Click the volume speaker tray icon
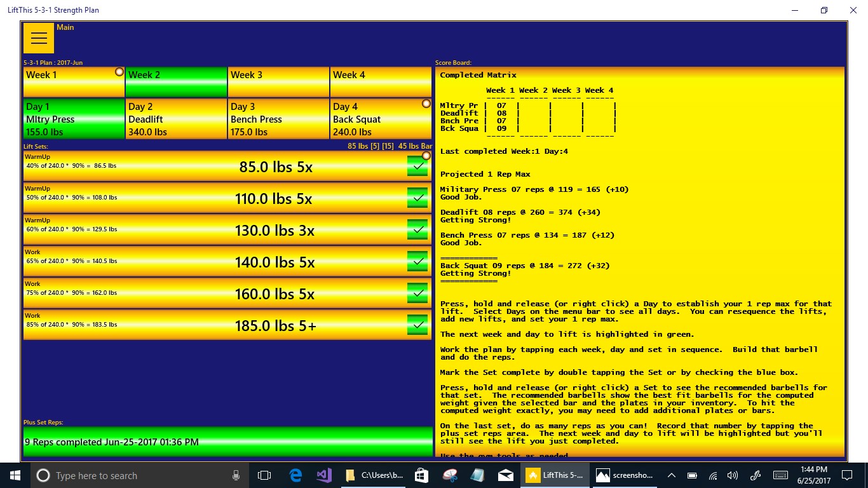Screen dimensions: 868x488 click(x=732, y=475)
